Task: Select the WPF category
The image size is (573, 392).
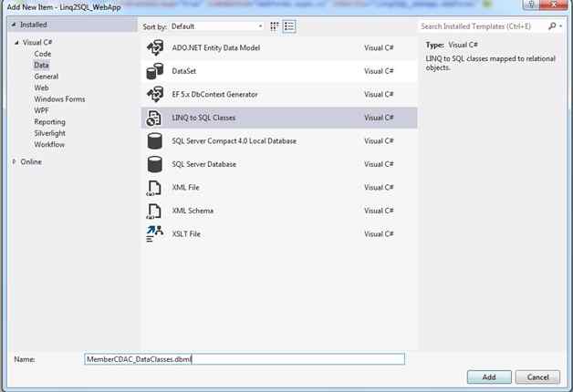Action: click(41, 110)
